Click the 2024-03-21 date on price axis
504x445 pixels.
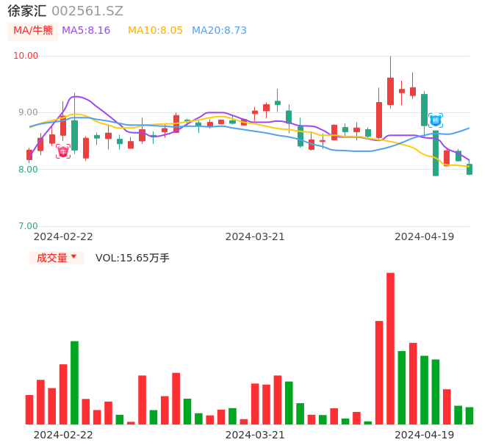click(255, 236)
